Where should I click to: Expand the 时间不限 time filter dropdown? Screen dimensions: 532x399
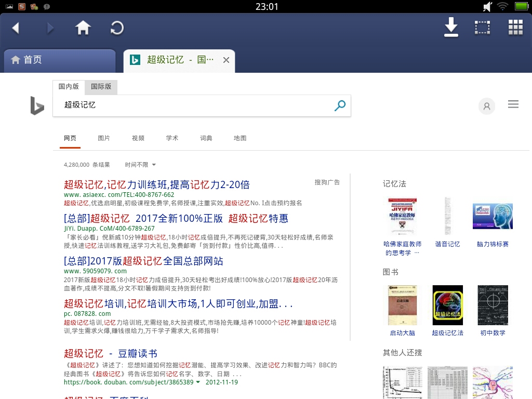140,165
